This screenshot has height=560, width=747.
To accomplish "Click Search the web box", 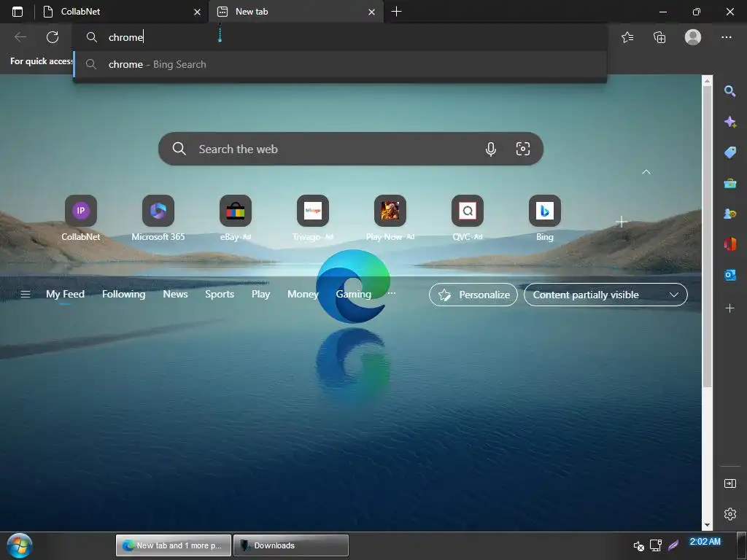I will (351, 149).
